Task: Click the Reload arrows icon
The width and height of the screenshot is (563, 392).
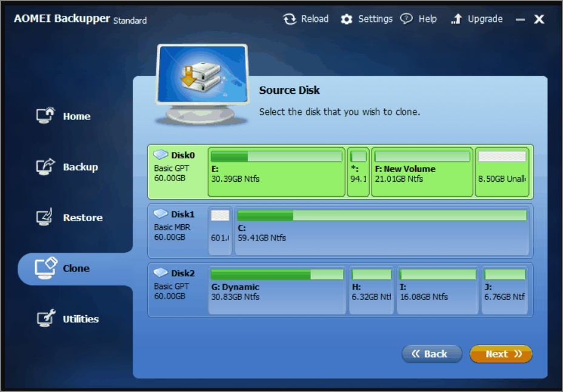Action: 290,19
